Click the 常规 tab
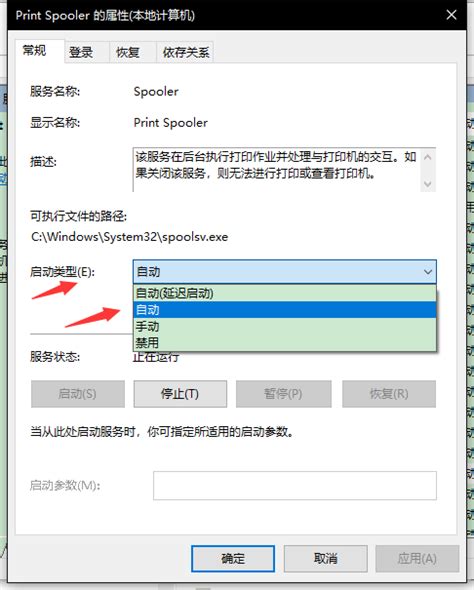The image size is (474, 590). (35, 50)
